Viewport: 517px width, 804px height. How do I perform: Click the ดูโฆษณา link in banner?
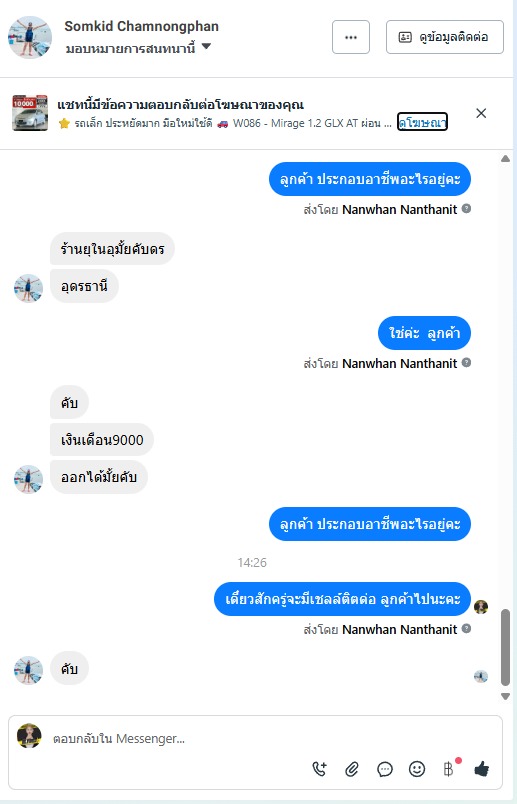[x=422, y=122]
